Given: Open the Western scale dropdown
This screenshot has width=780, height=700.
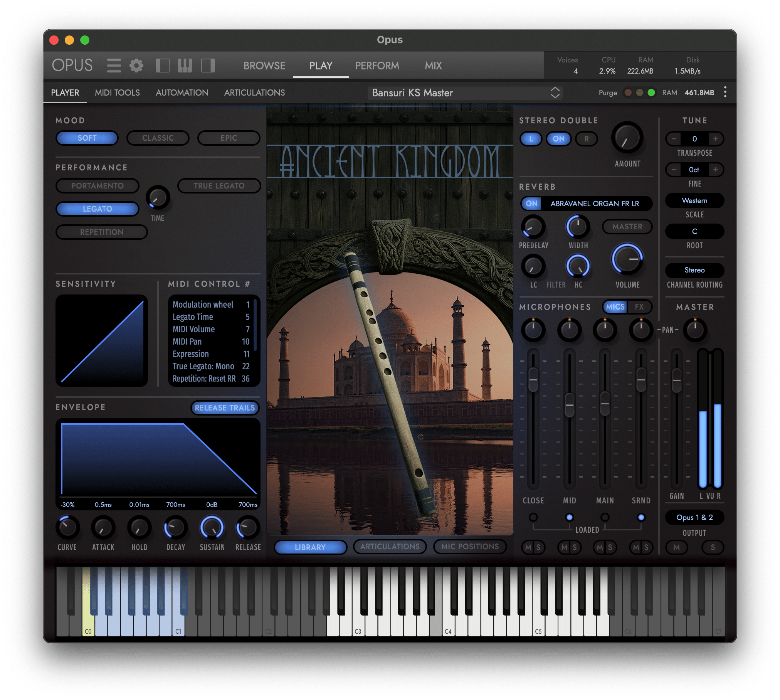Looking at the screenshot, I should [694, 200].
